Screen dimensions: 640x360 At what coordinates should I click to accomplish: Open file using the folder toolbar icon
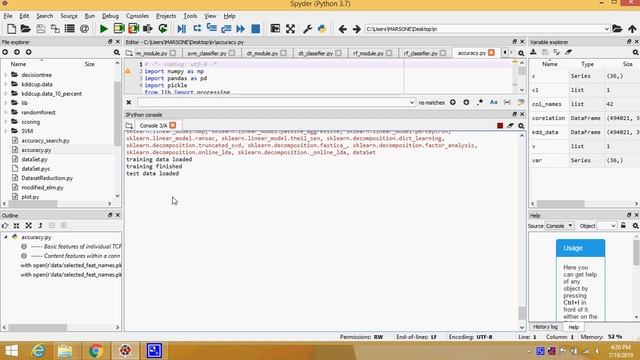point(26,29)
